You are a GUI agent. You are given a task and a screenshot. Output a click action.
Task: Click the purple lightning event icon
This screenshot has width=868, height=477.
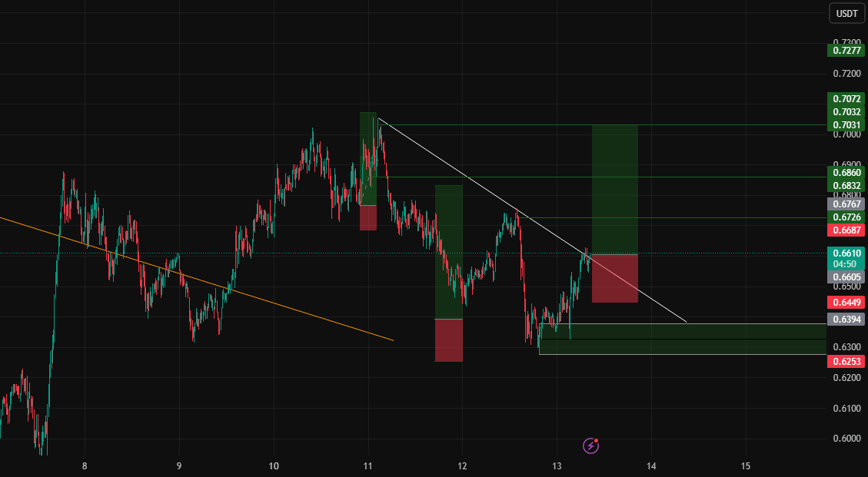click(x=590, y=446)
